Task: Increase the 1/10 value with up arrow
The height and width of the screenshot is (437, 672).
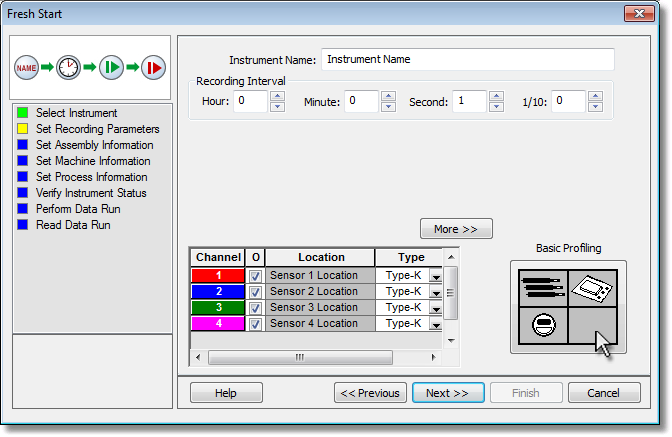Action: tap(595, 96)
